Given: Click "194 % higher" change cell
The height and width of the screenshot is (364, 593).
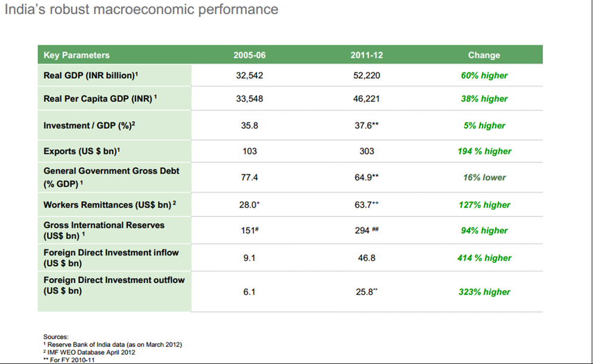Looking at the screenshot, I should 484,152.
